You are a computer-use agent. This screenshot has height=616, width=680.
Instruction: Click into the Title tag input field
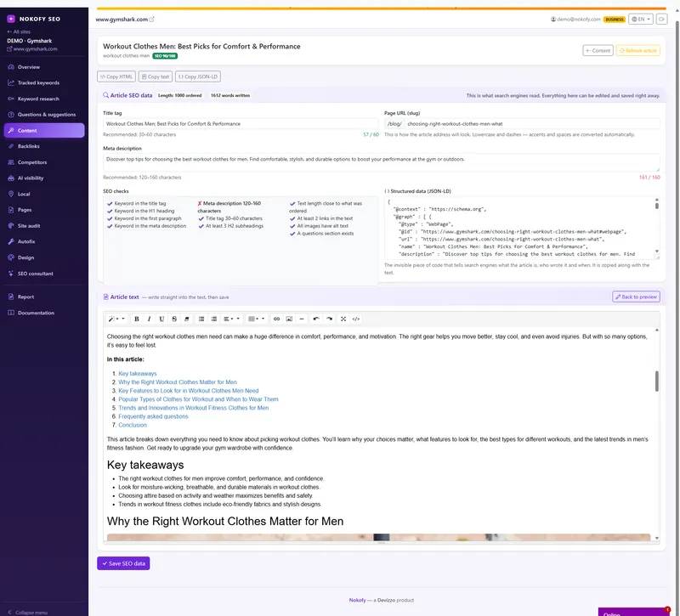point(241,124)
